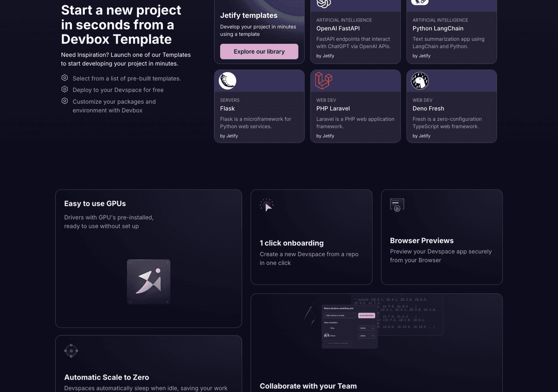Click Ethan's avatar in team members

(x=327, y=336)
